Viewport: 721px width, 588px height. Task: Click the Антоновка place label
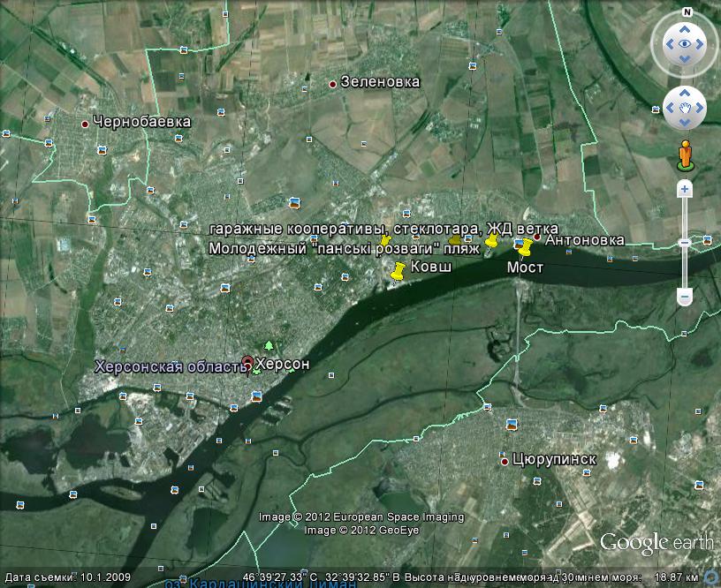[x=584, y=240]
